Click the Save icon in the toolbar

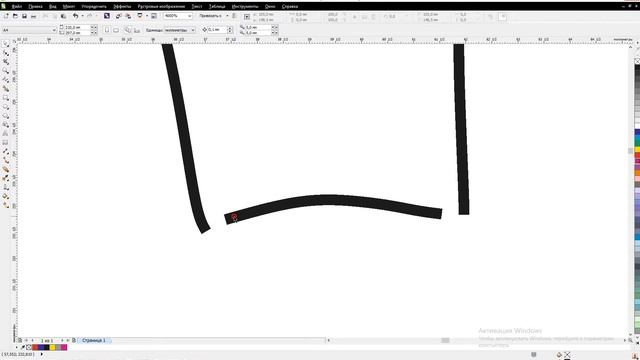tap(24, 16)
